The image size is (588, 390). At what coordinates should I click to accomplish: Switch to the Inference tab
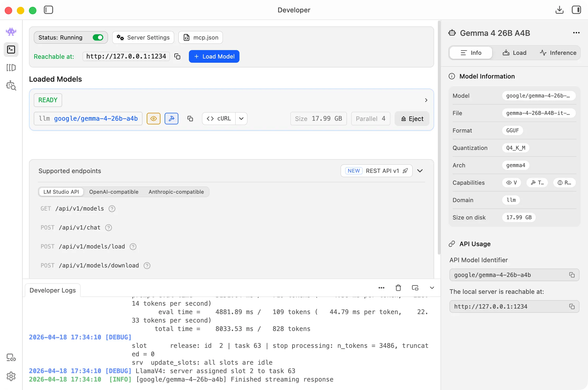(558, 53)
